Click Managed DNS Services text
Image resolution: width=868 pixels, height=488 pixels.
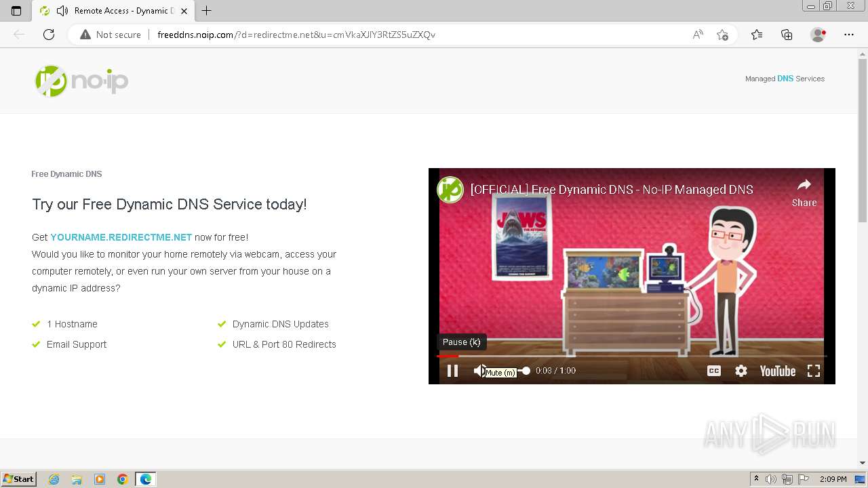785,79
